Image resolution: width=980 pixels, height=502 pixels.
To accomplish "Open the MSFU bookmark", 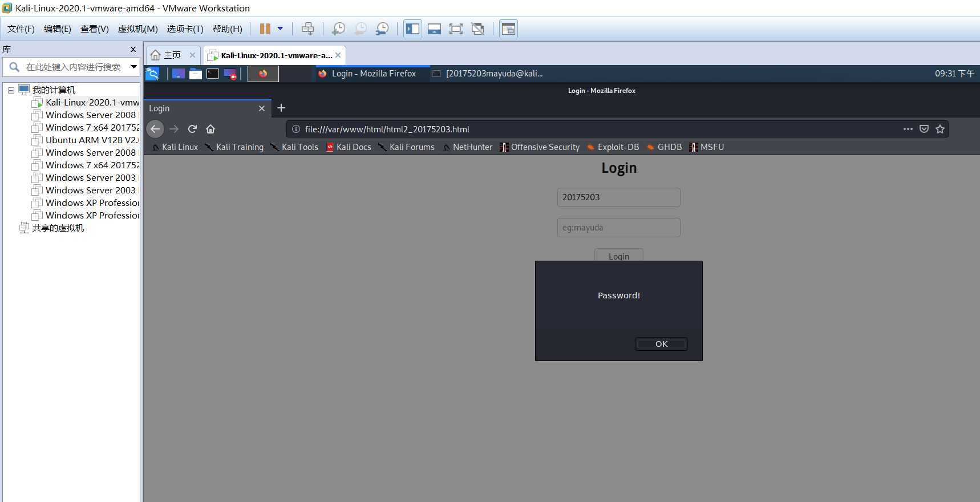I will click(706, 147).
